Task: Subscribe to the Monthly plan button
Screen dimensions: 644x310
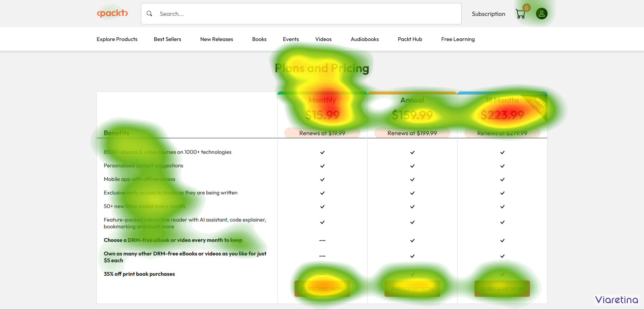Action: pos(322,289)
